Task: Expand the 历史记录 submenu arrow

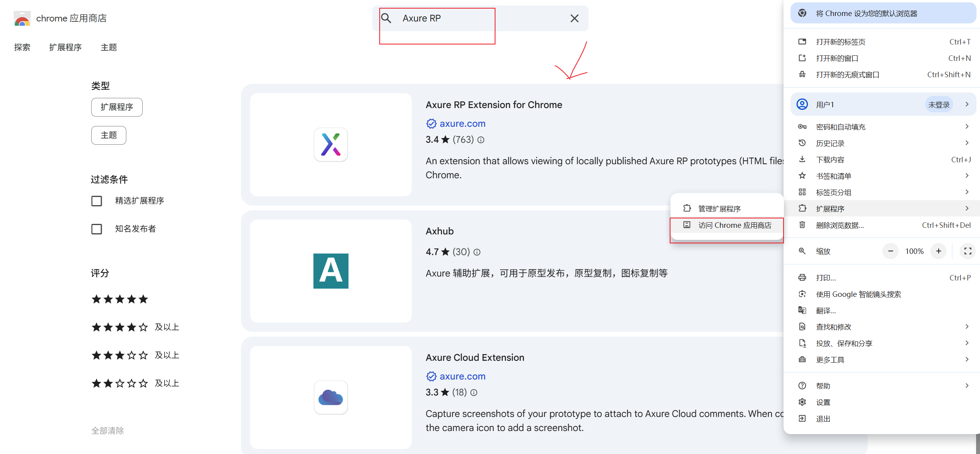Action: coord(967,143)
